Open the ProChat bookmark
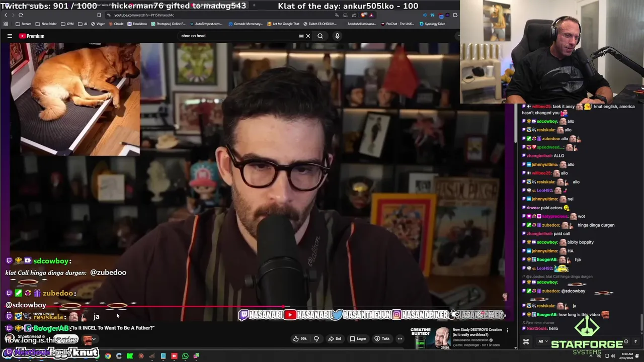Viewport: 644px width, 362px height. [x=398, y=24]
